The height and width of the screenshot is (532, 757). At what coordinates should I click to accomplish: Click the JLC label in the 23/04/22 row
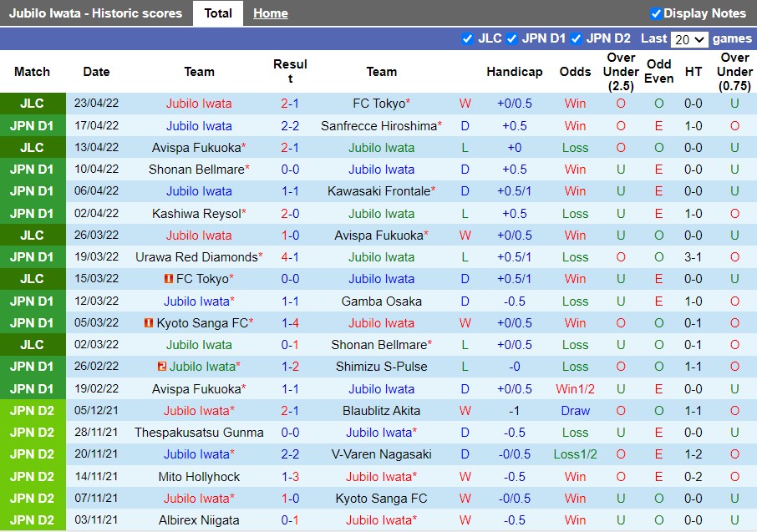pyautogui.click(x=33, y=104)
